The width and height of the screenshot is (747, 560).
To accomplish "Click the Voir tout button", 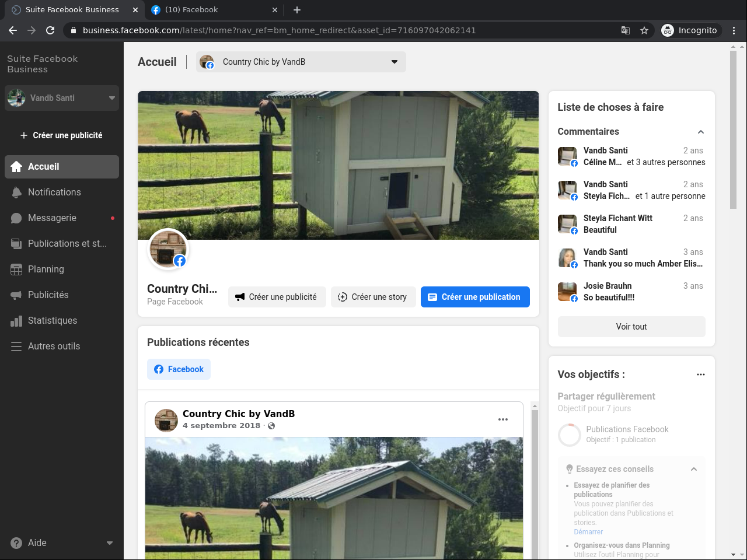I will click(x=631, y=327).
